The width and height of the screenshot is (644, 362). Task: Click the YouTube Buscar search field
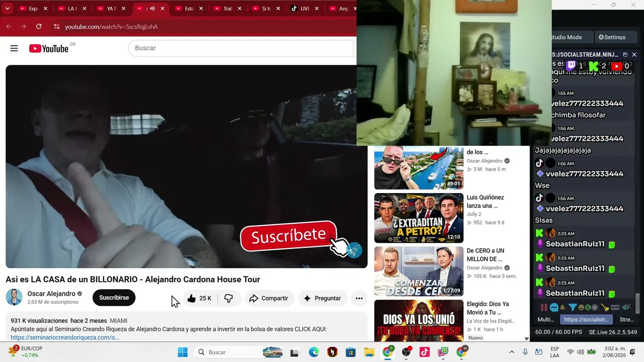click(x=242, y=48)
